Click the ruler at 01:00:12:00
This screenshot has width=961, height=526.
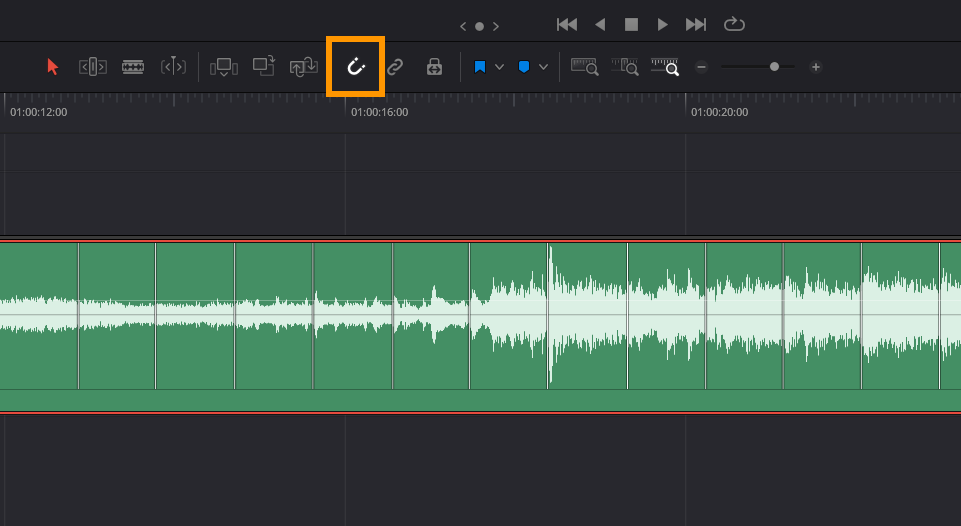click(39, 112)
